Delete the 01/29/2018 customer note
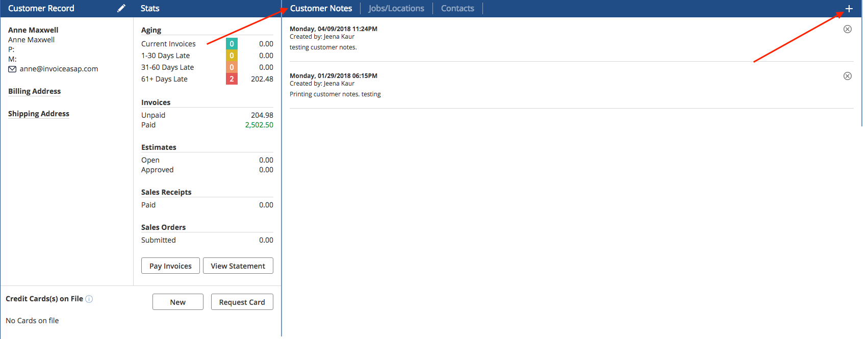 848,76
